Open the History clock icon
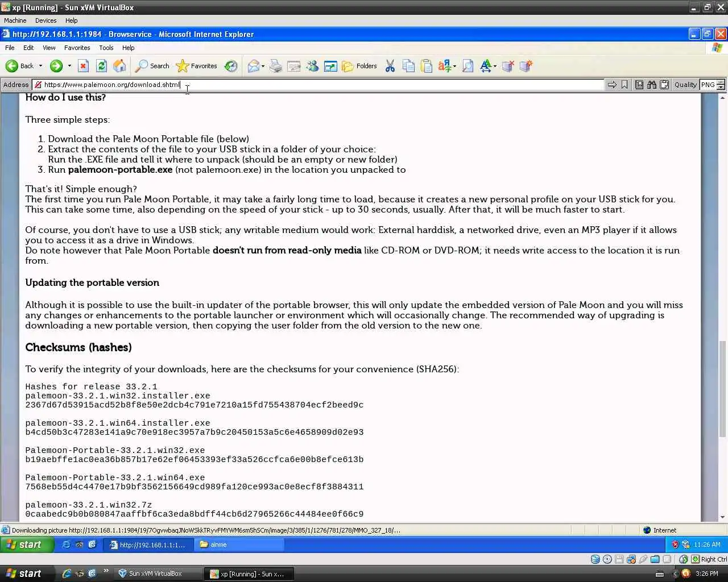Image resolution: width=728 pixels, height=582 pixels. [x=231, y=66]
